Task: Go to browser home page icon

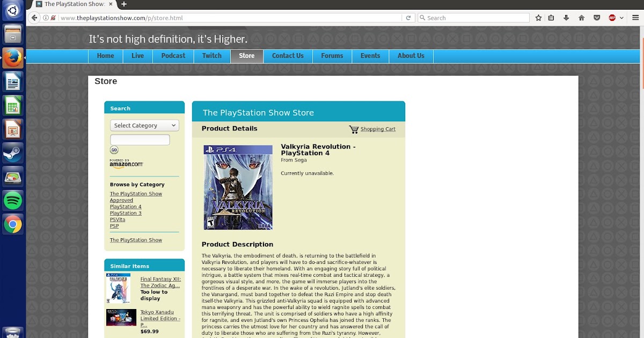Action: click(581, 18)
